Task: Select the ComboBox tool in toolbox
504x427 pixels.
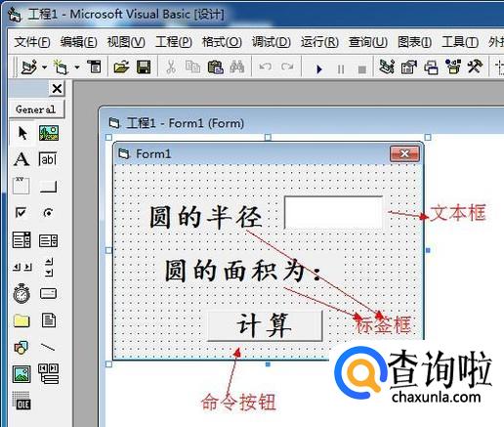Action: pyautogui.click(x=21, y=240)
